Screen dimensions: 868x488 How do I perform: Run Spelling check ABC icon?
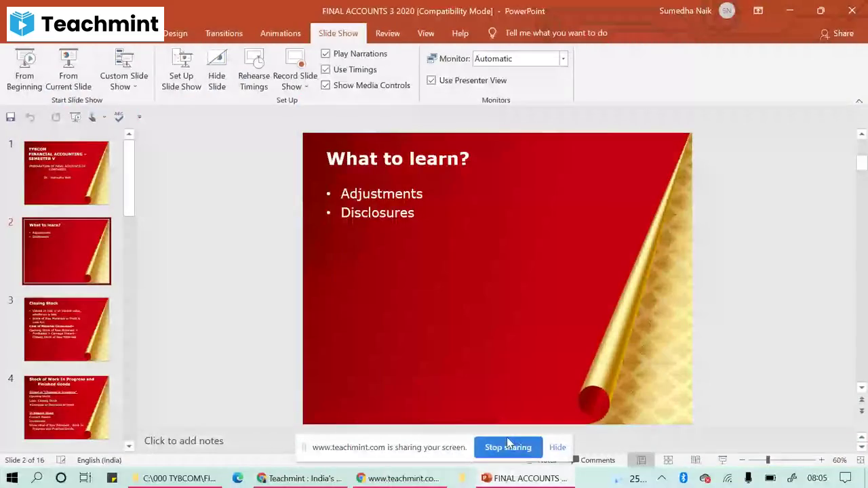(x=119, y=117)
